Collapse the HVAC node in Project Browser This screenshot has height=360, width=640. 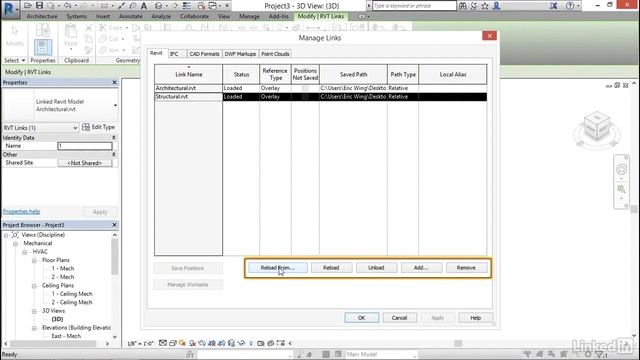(24, 252)
